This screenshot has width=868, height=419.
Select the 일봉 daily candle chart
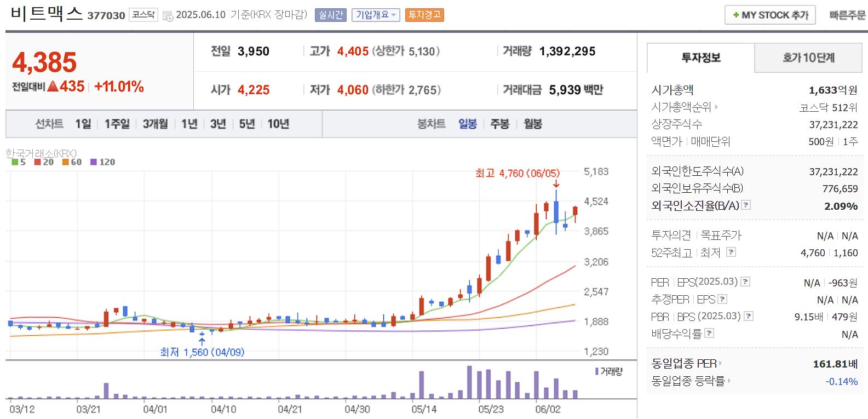468,124
